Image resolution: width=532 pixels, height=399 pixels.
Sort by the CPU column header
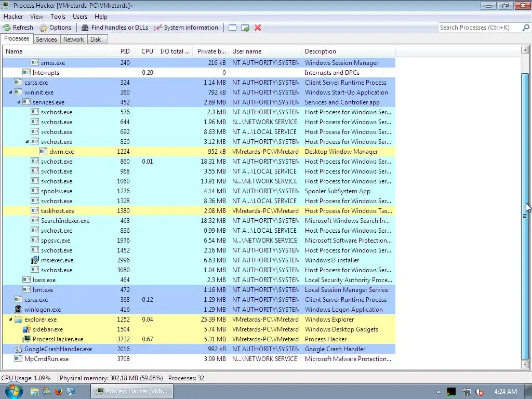click(x=144, y=51)
